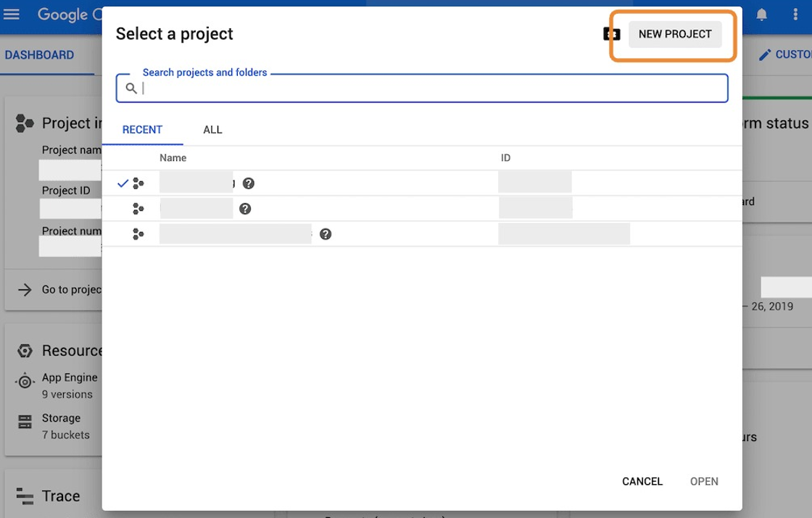Viewport: 812px width, 518px height.
Task: Switch to the Recent tab
Action: click(142, 130)
